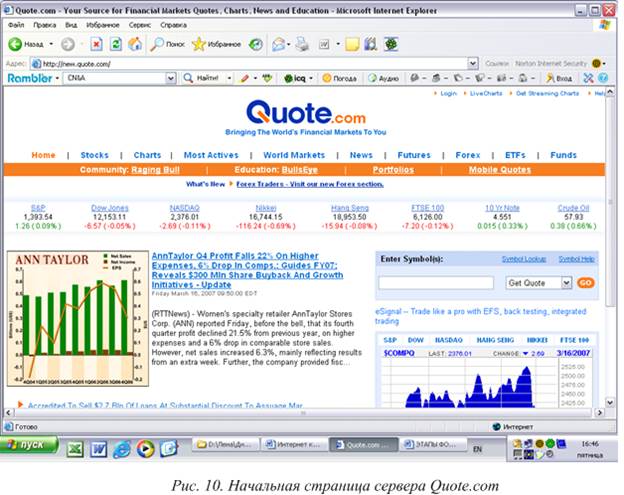Screen dimensions: 624x495
Task: Launch Excel from the Quick Launch bar
Action: click(75, 449)
